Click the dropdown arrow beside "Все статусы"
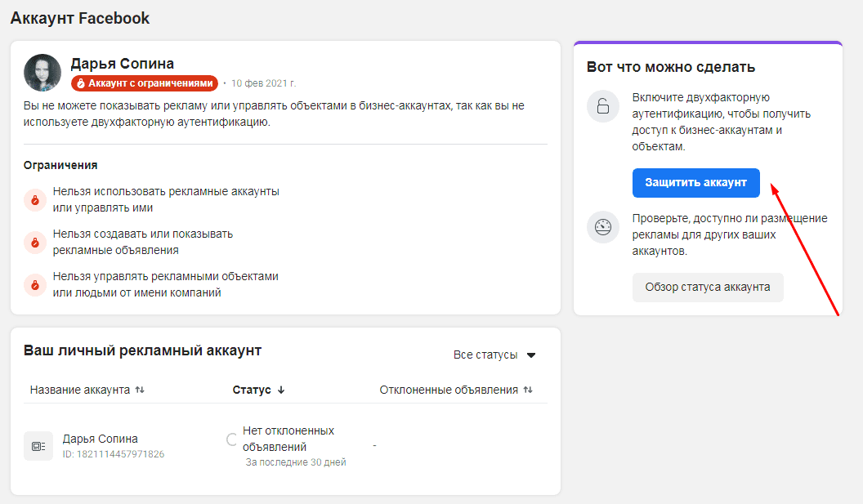This screenshot has height=504, width=863. (x=531, y=355)
